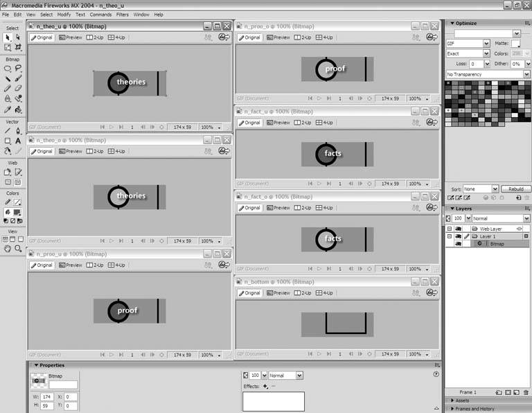
Task: Select the Pointer tool
Action: click(8, 37)
